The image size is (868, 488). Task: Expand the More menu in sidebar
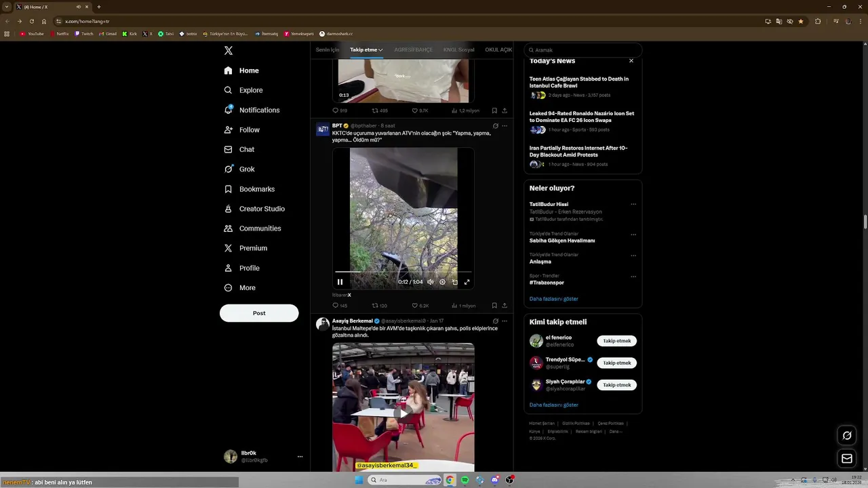click(239, 287)
